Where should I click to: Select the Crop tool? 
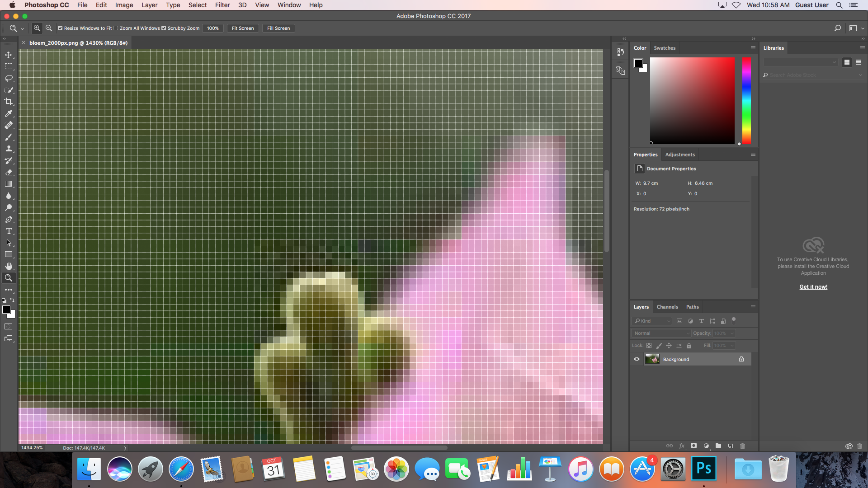(x=9, y=102)
